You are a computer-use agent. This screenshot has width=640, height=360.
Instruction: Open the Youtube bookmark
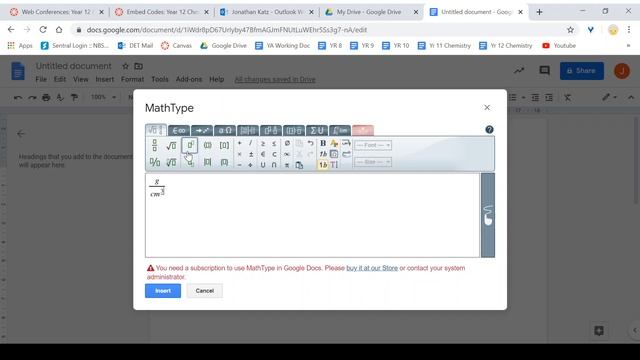[559, 46]
